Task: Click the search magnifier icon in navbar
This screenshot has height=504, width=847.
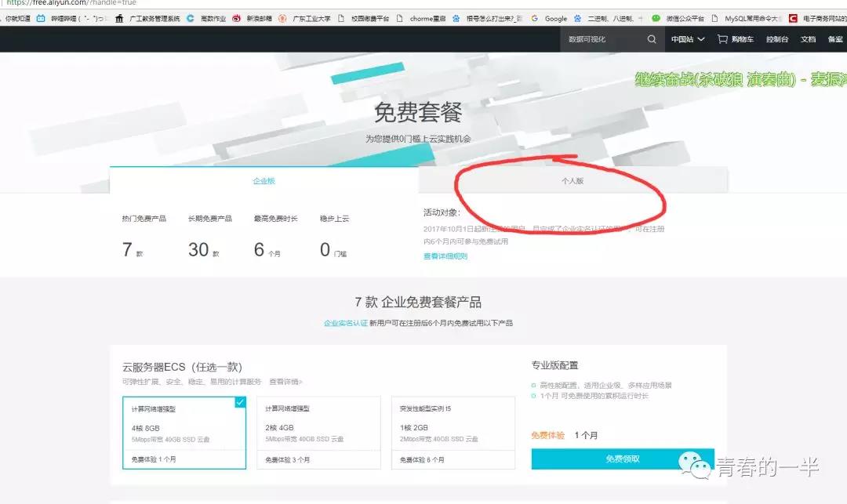Action: 652,39
